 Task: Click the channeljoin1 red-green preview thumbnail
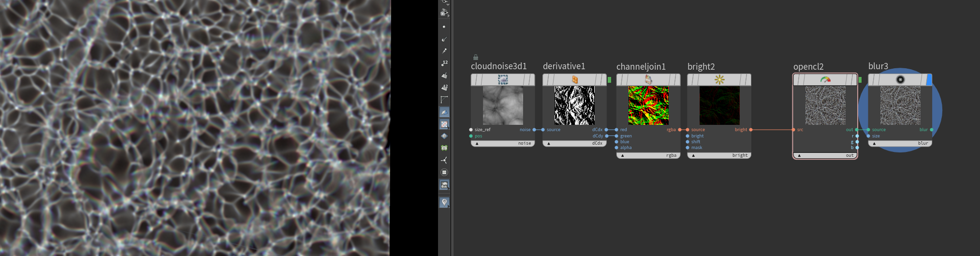[648, 105]
